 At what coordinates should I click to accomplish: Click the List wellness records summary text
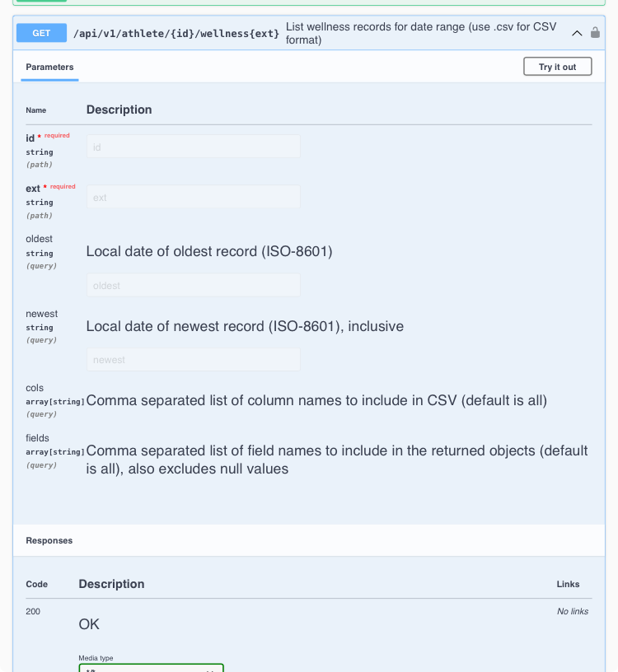(420, 33)
